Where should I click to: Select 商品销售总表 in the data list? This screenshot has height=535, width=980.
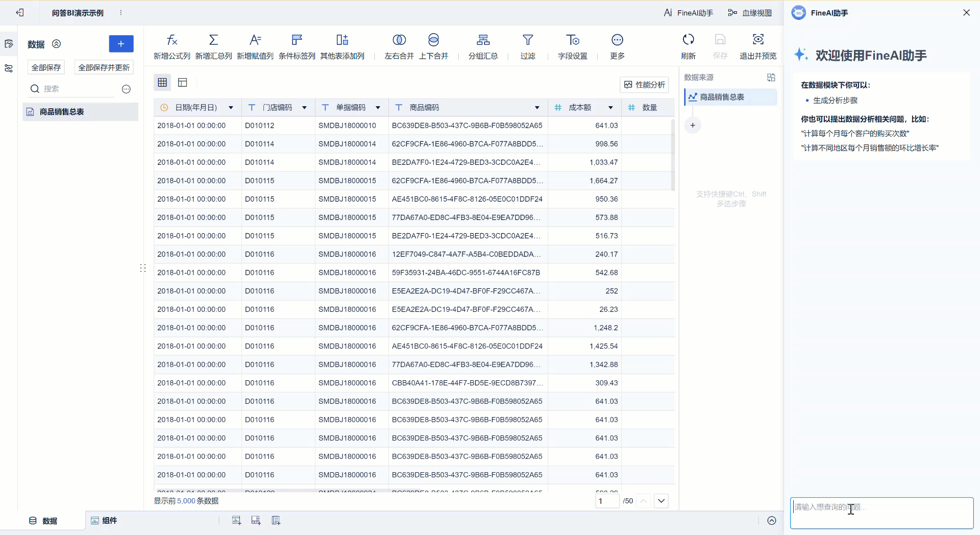[62, 112]
